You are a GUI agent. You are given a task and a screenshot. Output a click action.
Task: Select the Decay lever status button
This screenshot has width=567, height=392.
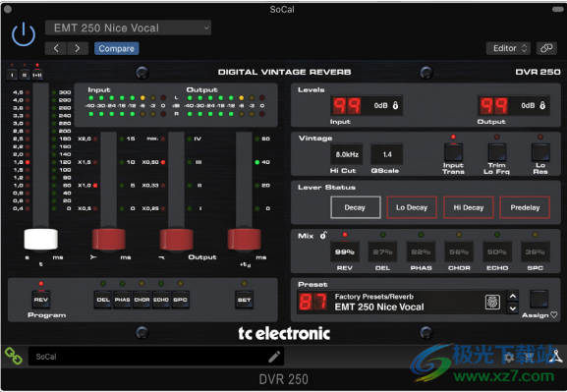356,207
